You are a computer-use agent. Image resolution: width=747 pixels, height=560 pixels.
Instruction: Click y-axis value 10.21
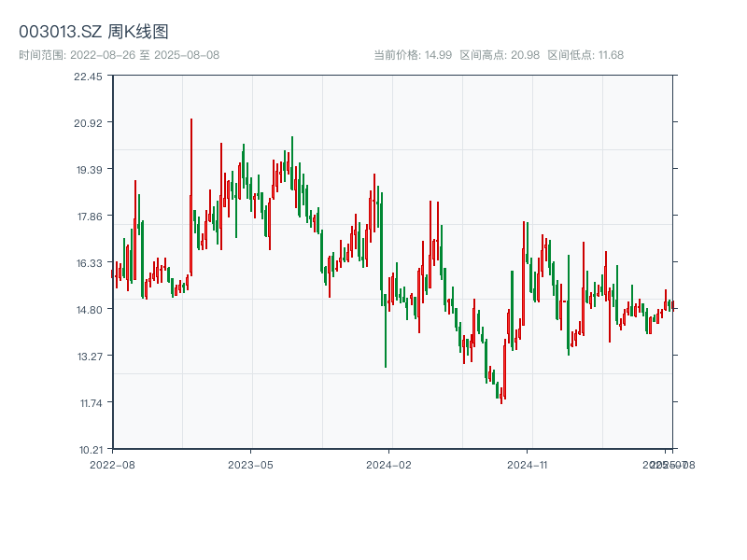[x=91, y=450]
